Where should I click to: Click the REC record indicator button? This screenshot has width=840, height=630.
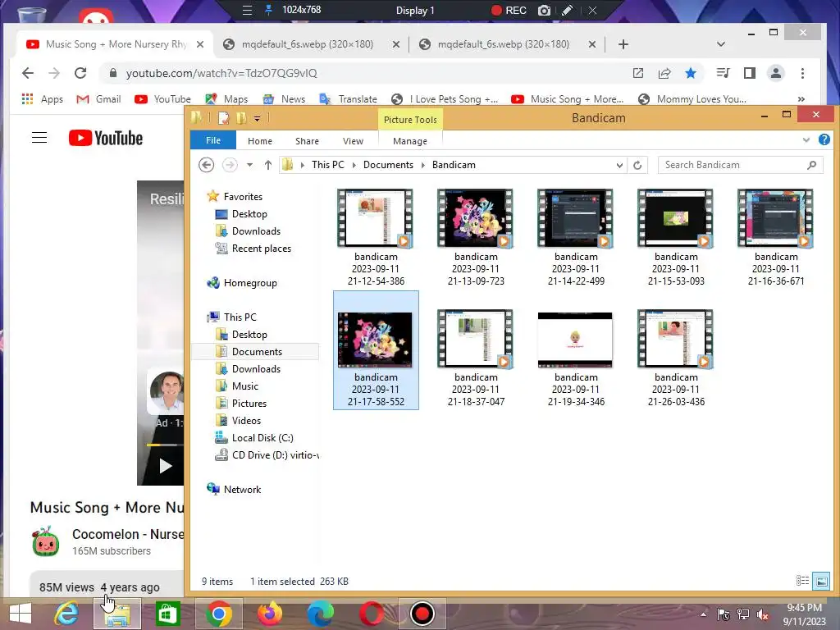click(509, 10)
